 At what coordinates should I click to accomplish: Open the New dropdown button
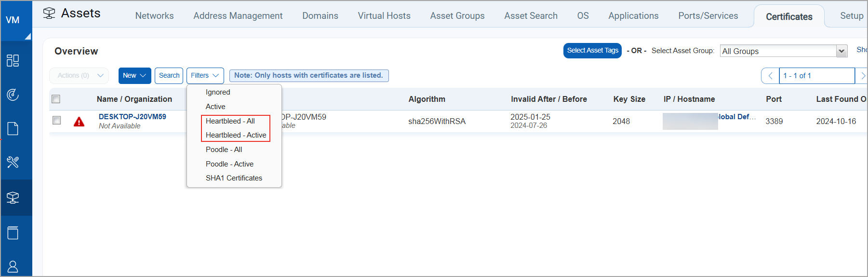(135, 76)
